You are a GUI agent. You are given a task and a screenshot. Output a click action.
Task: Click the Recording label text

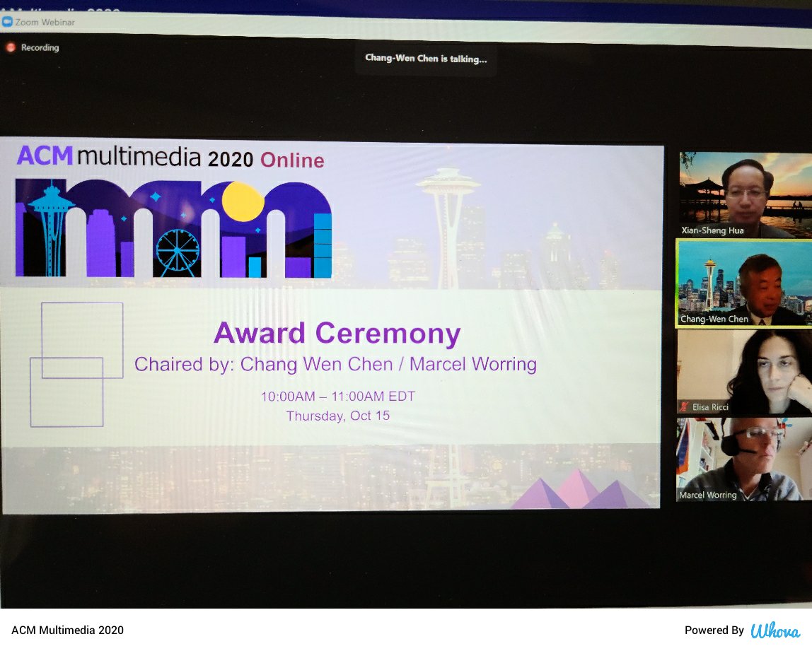40,47
